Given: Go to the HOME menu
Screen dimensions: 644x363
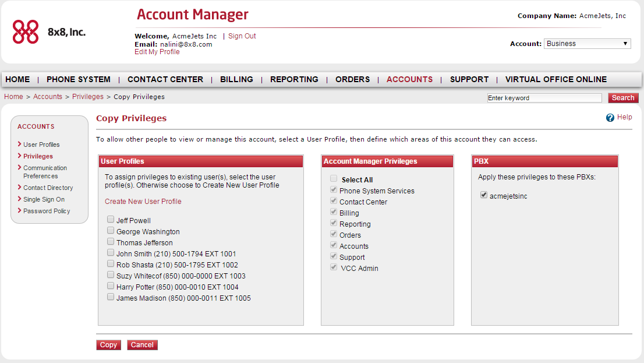Looking at the screenshot, I should click(17, 79).
